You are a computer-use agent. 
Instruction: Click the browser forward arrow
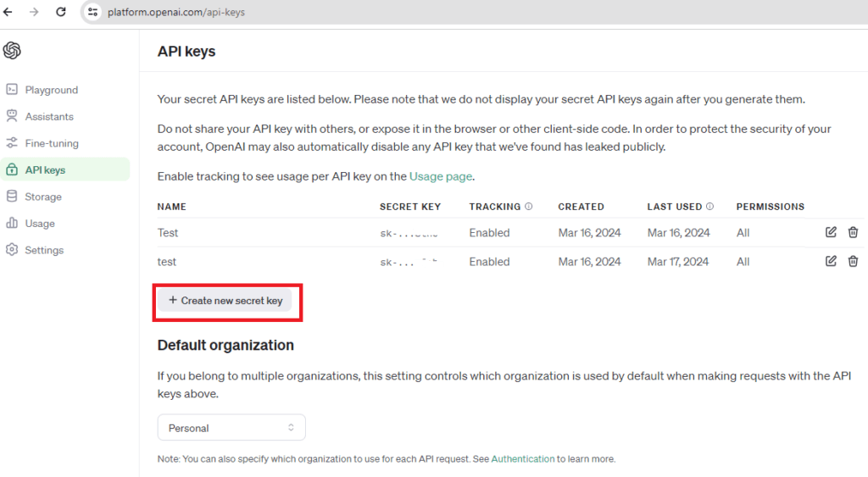(x=34, y=12)
